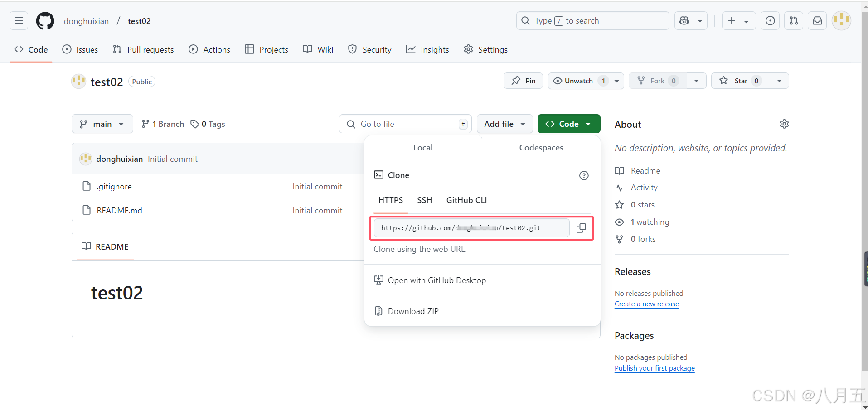Screen dimensions: 868x410
Task: Toggle the green Code dropdown button
Action: [569, 124]
